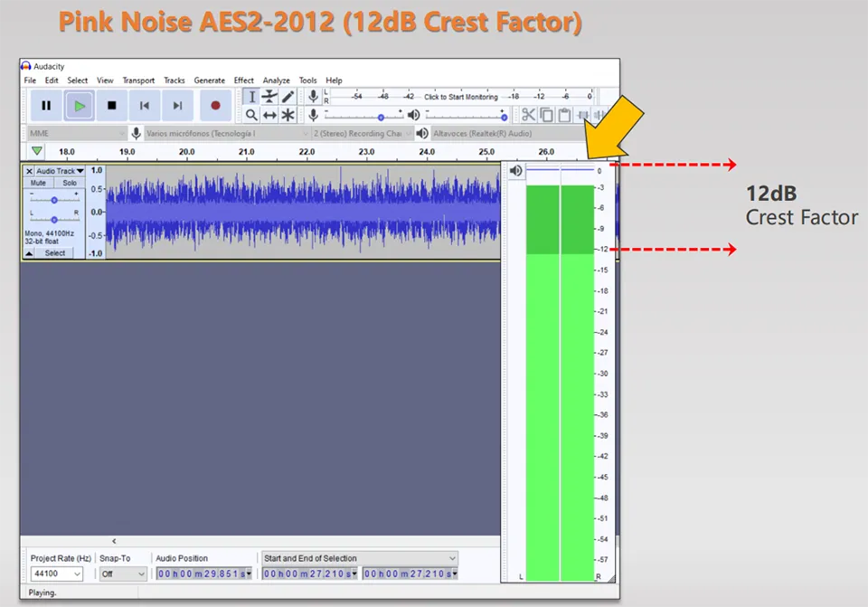Click the Copy icon
This screenshot has width=868, height=607.
click(x=546, y=115)
